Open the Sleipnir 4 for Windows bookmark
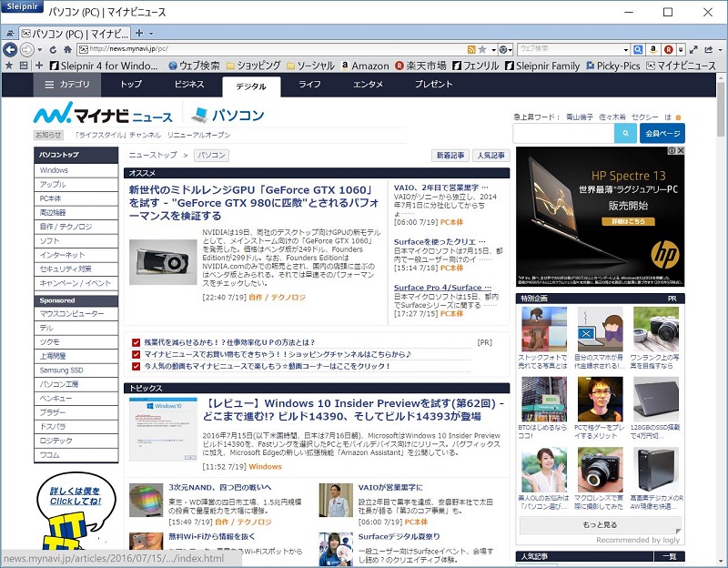 coord(104,66)
